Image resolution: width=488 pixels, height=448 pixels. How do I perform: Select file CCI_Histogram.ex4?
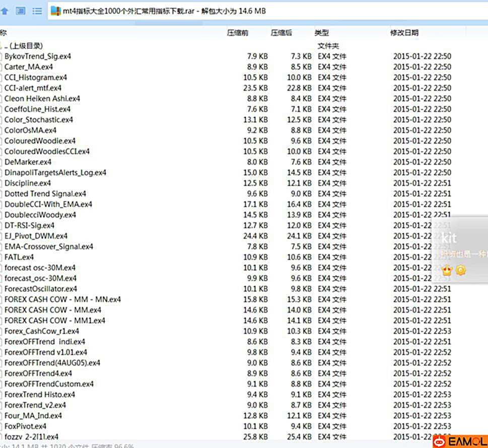tap(35, 78)
